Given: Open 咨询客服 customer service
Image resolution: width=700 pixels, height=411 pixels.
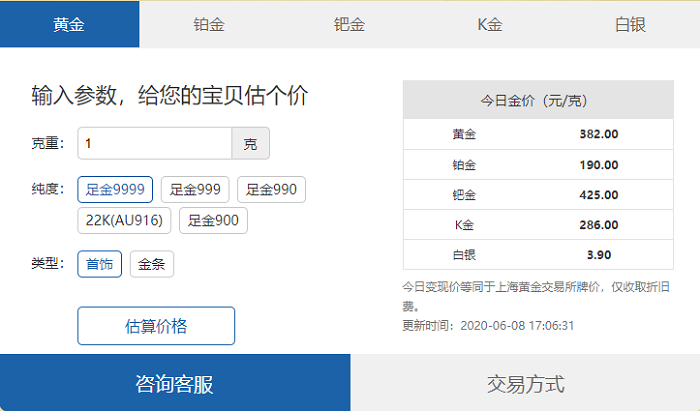Looking at the screenshot, I should pos(175,383).
